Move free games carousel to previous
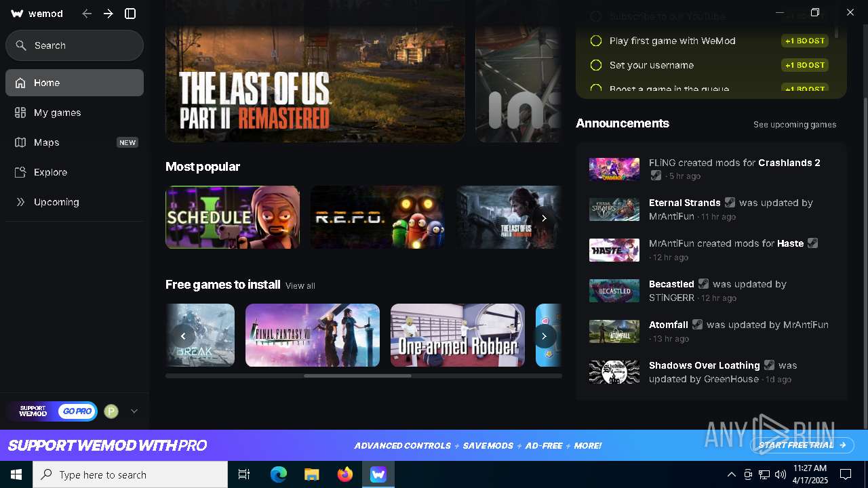 point(183,336)
